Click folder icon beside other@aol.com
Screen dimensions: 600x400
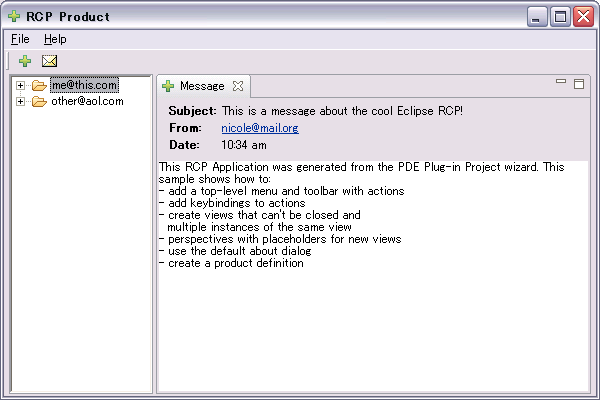pyautogui.click(x=39, y=101)
